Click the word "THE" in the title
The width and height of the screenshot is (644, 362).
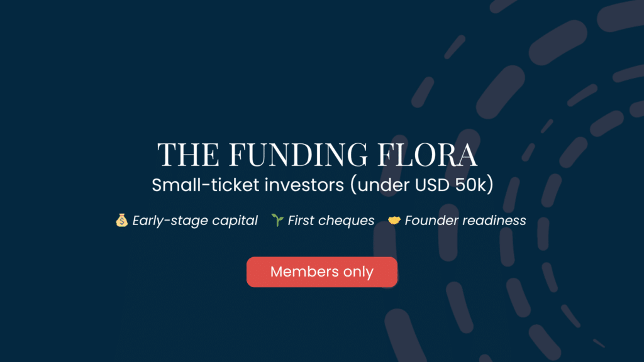click(183, 155)
